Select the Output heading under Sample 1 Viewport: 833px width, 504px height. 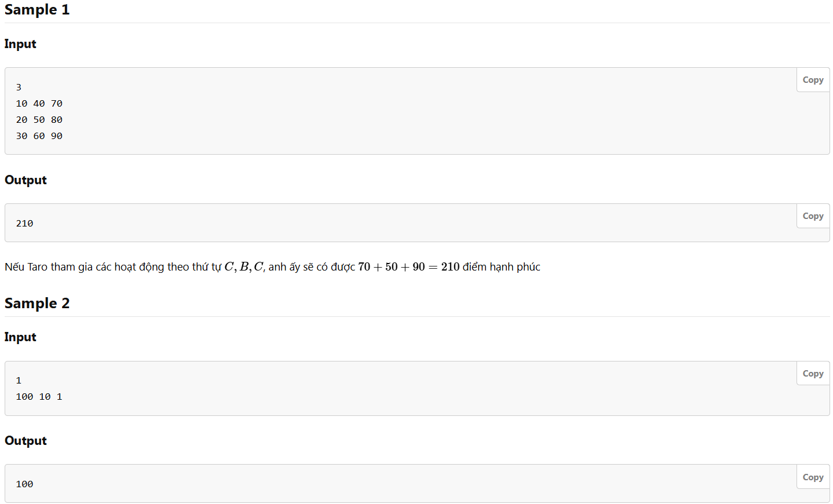25,180
